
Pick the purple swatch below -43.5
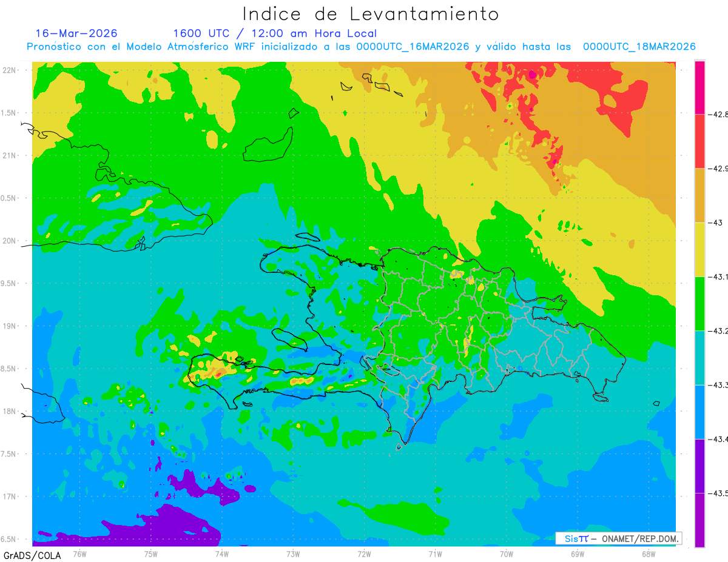click(699, 520)
